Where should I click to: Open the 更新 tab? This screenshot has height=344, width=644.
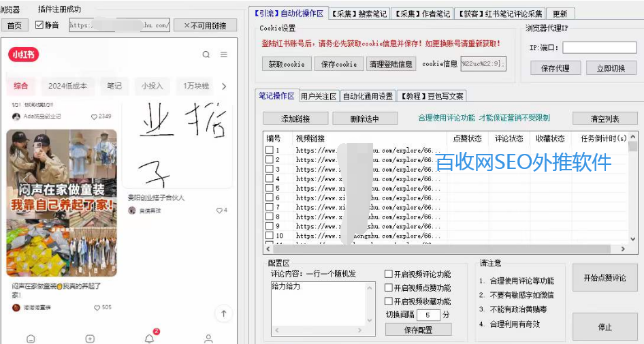pos(560,14)
